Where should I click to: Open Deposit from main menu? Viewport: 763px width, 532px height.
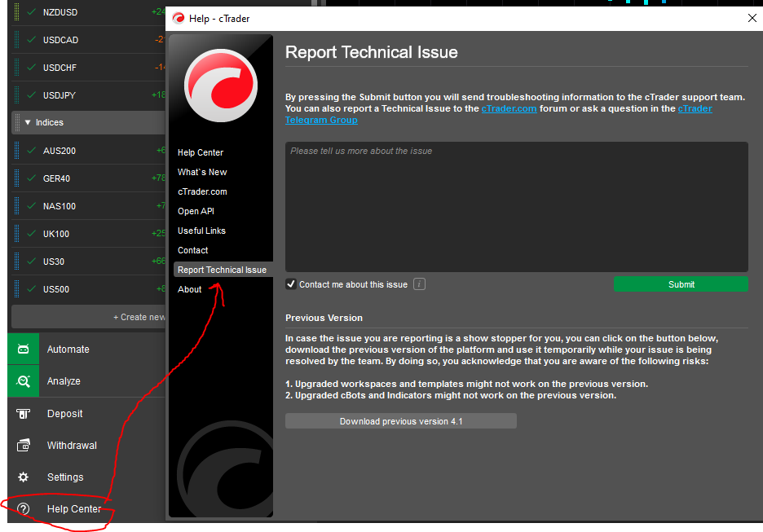click(x=86, y=413)
